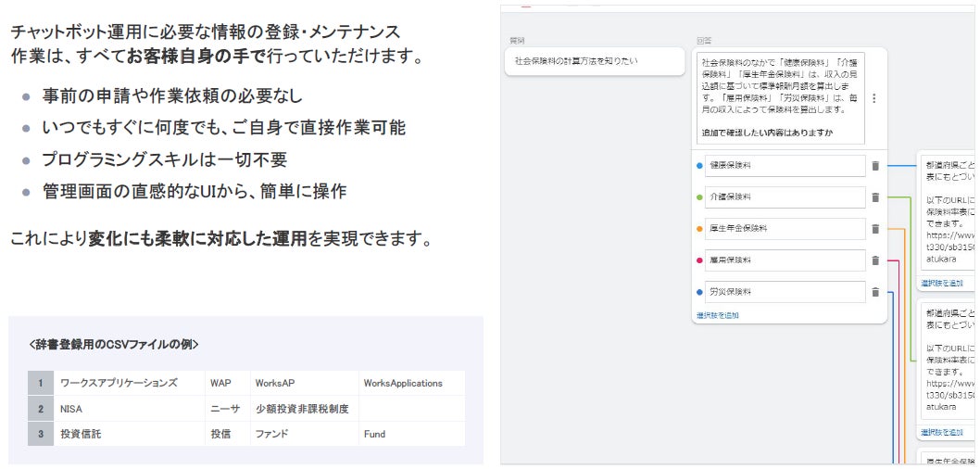Select the 労災保険料 option field
The height and width of the screenshot is (469, 980).
(785, 292)
